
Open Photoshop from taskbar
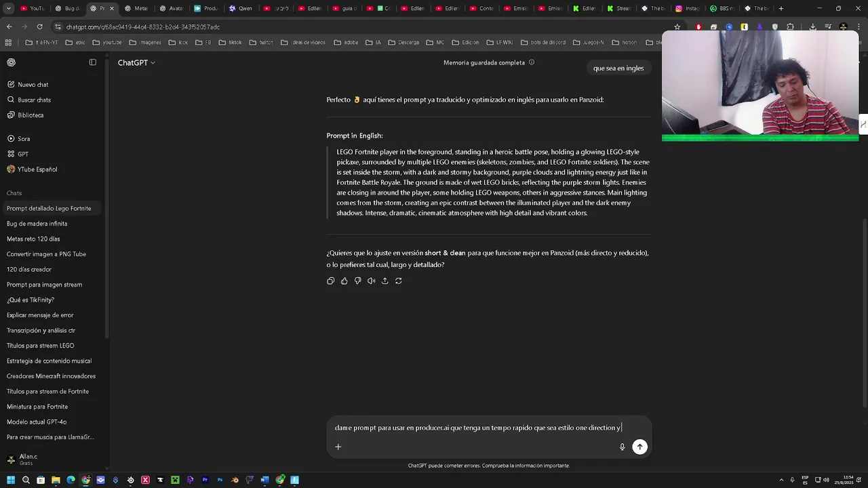coord(220,480)
